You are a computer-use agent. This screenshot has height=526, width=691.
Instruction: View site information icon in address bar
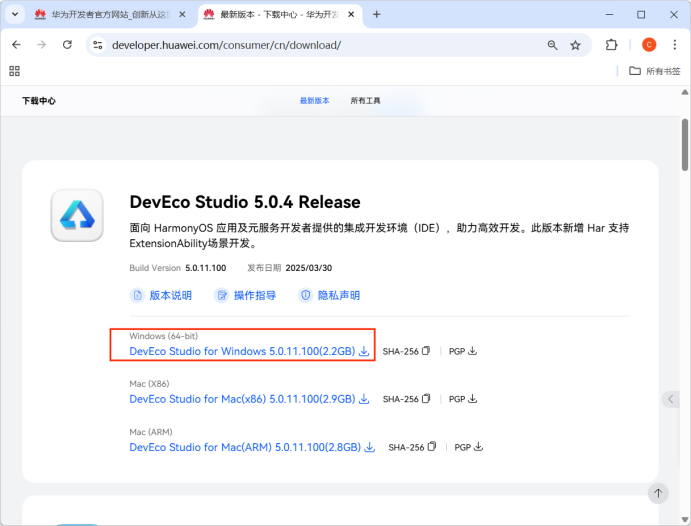pyautogui.click(x=98, y=45)
